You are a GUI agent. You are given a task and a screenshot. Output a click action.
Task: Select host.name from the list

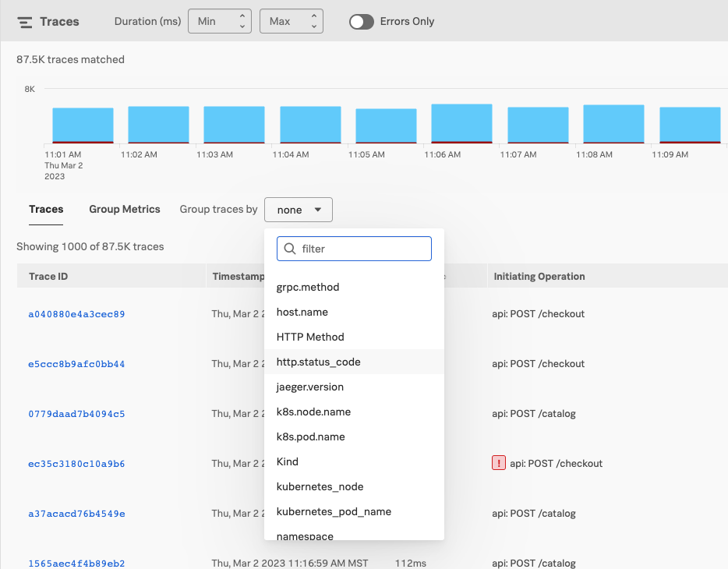pos(354,312)
